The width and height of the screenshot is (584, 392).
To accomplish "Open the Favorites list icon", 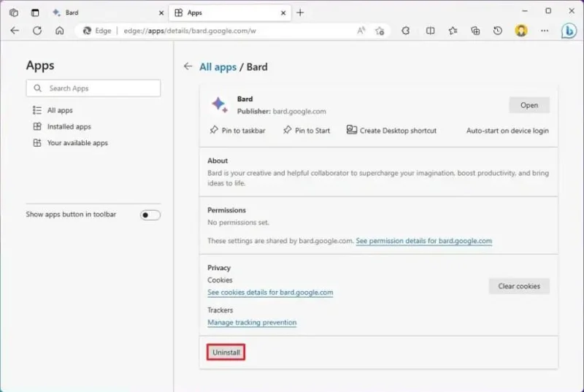I will (x=453, y=31).
